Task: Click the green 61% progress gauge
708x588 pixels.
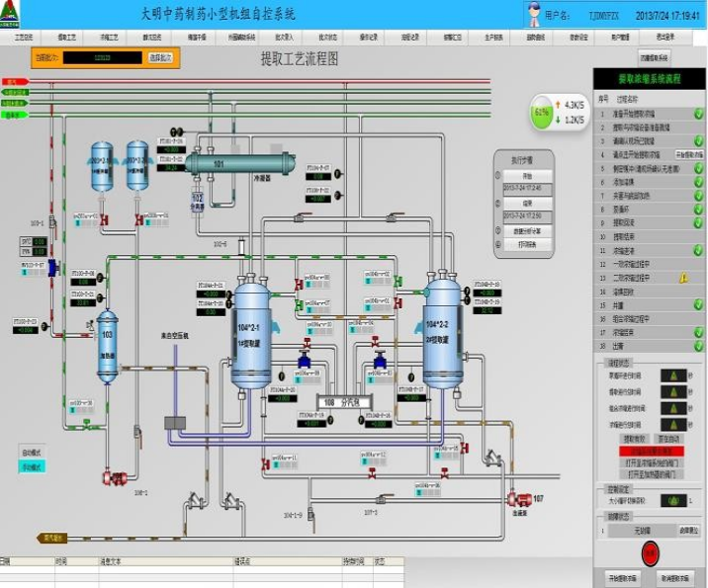Action: click(x=542, y=113)
